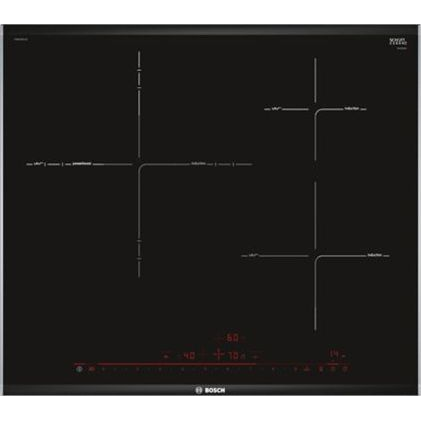Tap the timer display showing 14

coord(334,355)
